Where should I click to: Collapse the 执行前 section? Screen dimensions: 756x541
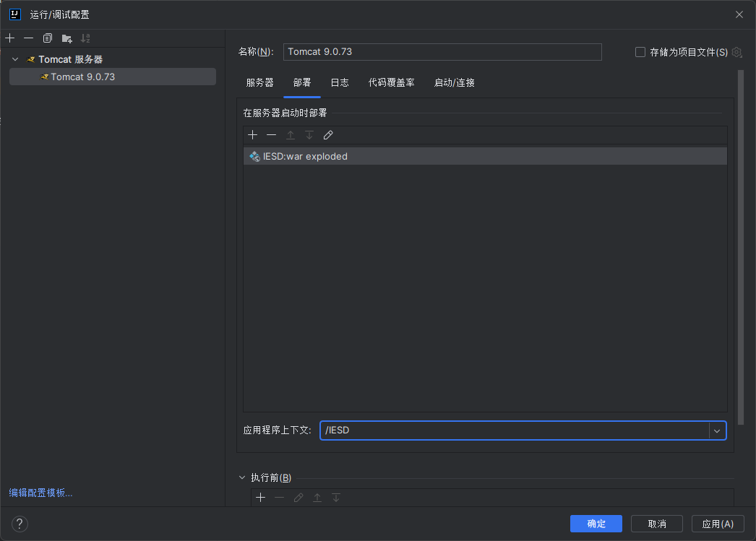(x=242, y=477)
